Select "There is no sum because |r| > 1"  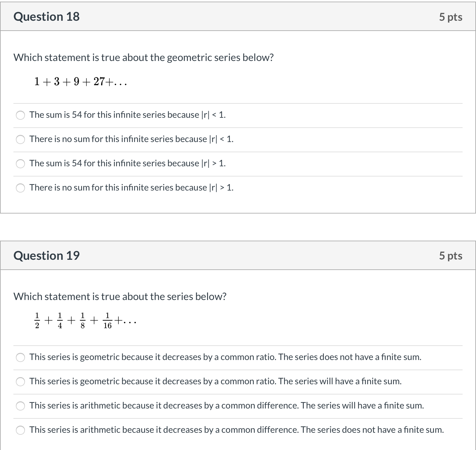(x=20, y=188)
